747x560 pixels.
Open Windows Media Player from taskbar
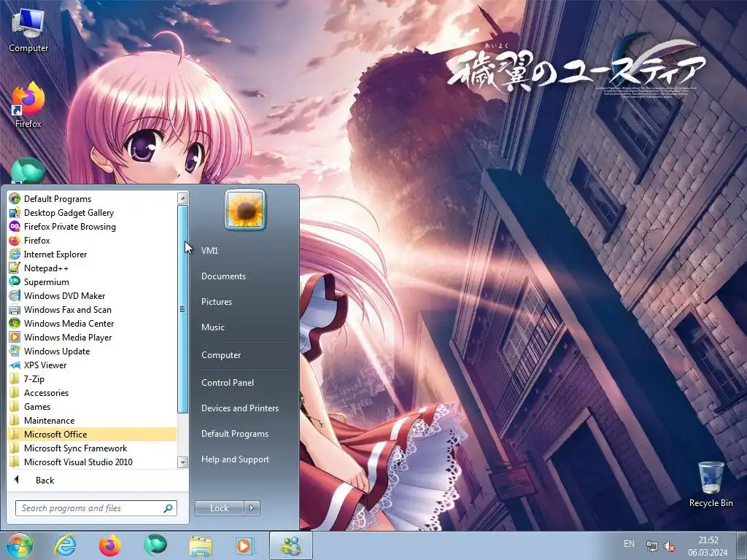point(245,546)
